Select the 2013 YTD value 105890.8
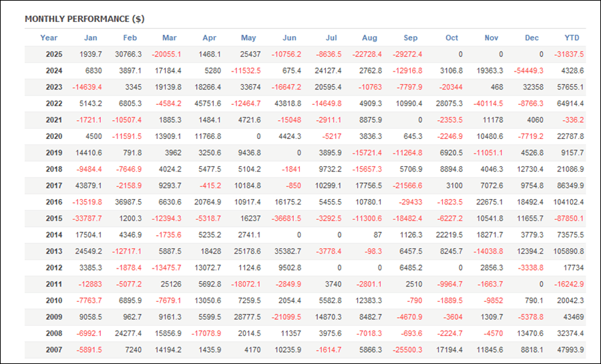This screenshot has height=364, width=601. (568, 251)
